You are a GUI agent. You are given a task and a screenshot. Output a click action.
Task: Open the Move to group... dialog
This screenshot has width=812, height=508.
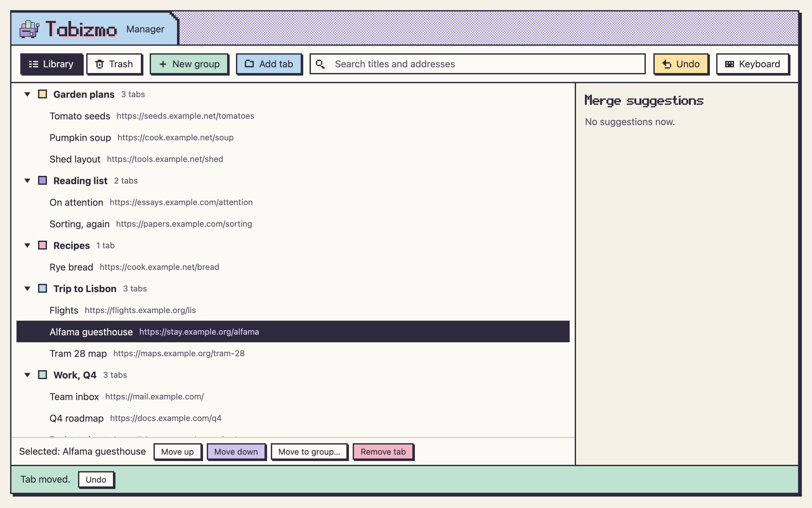click(x=309, y=452)
